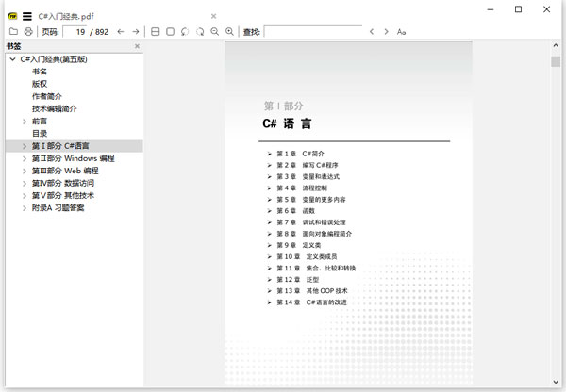Click 第13章 其他OOP技术 line
The width and height of the screenshot is (566, 392).
click(x=312, y=291)
